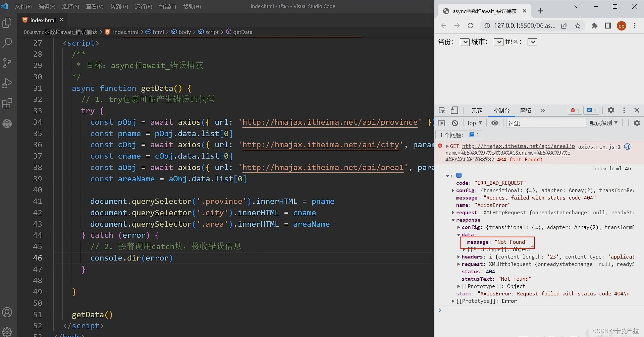Open the Search view in activity bar
Screen dimensions: 644x337
[7, 43]
